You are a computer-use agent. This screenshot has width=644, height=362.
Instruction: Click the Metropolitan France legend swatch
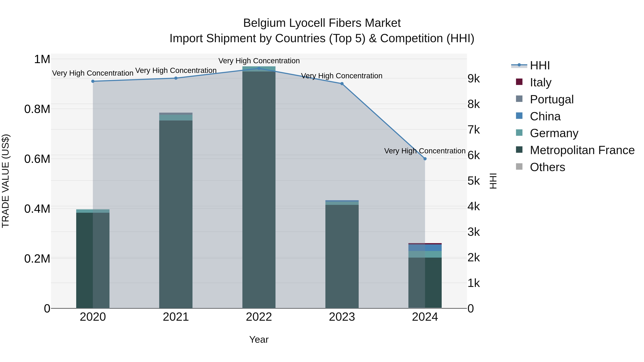pos(519,150)
